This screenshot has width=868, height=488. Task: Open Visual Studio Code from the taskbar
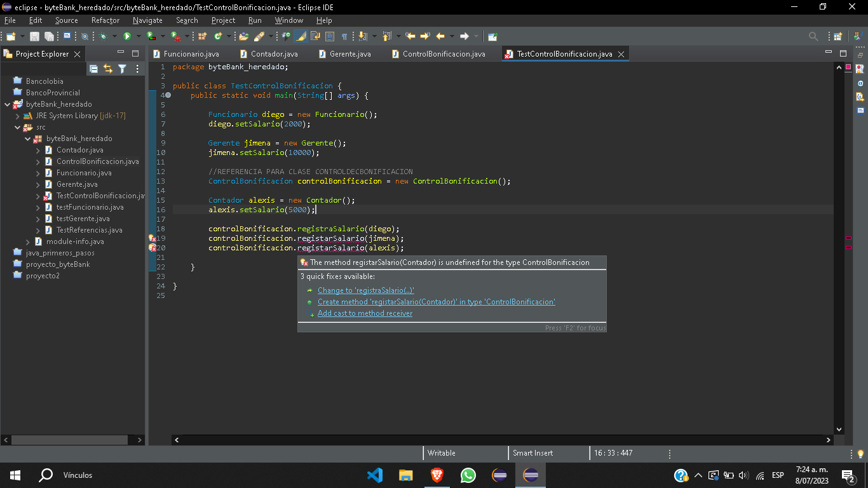coord(375,475)
